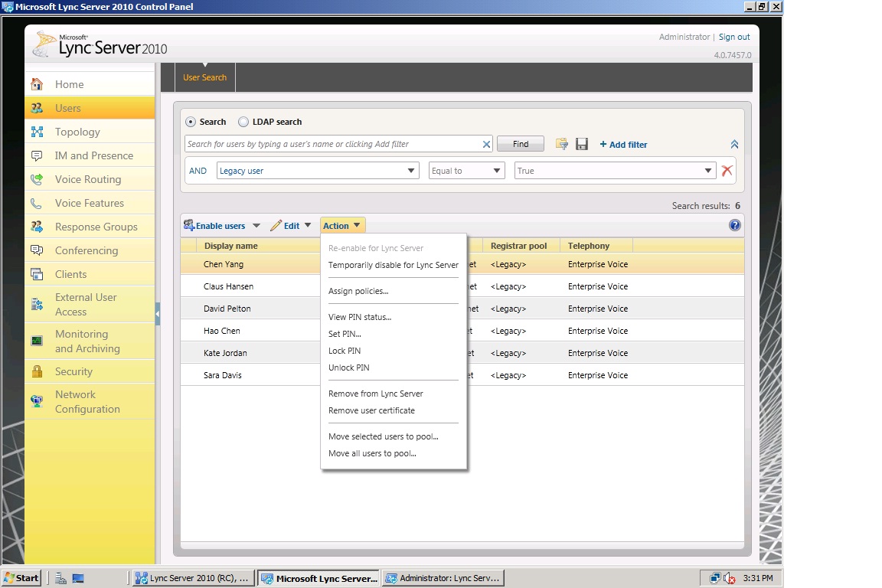
Task: Save the current search query (floppy disk icon)
Action: 581,144
